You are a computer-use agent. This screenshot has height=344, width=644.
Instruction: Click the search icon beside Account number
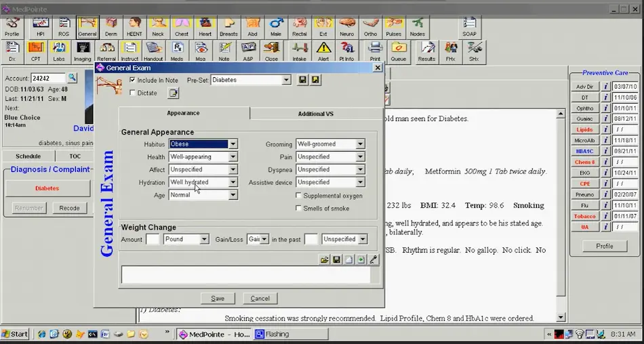click(x=72, y=78)
